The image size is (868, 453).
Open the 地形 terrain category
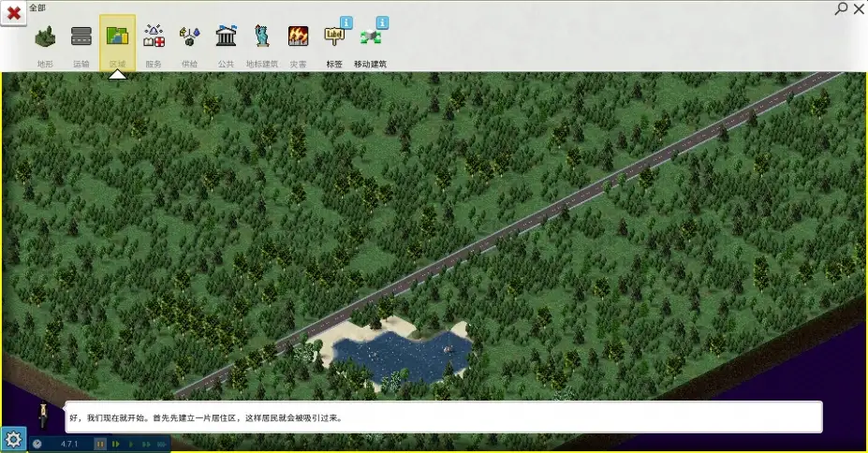point(45,37)
